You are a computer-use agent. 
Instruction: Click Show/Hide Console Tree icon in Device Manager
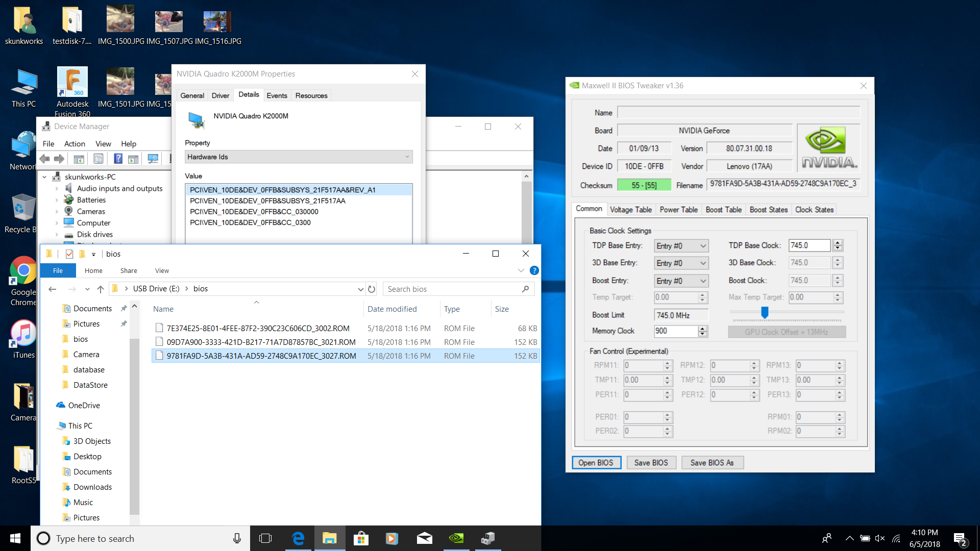[79, 159]
